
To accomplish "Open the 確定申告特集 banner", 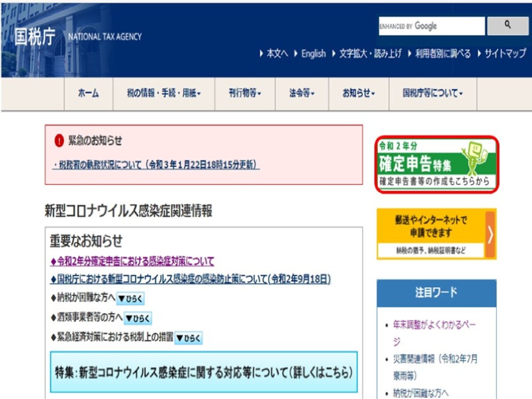I will [437, 164].
